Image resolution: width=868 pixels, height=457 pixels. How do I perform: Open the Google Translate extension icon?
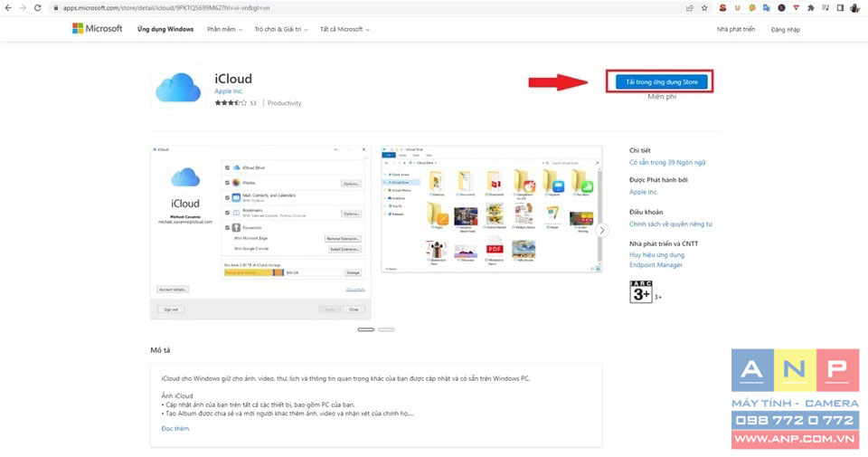767,8
